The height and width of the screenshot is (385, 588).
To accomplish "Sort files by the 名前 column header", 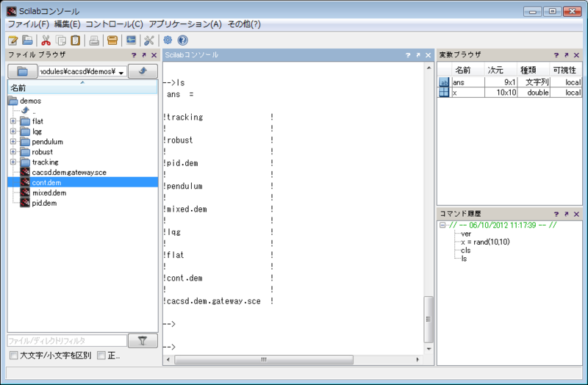I will (x=82, y=87).
